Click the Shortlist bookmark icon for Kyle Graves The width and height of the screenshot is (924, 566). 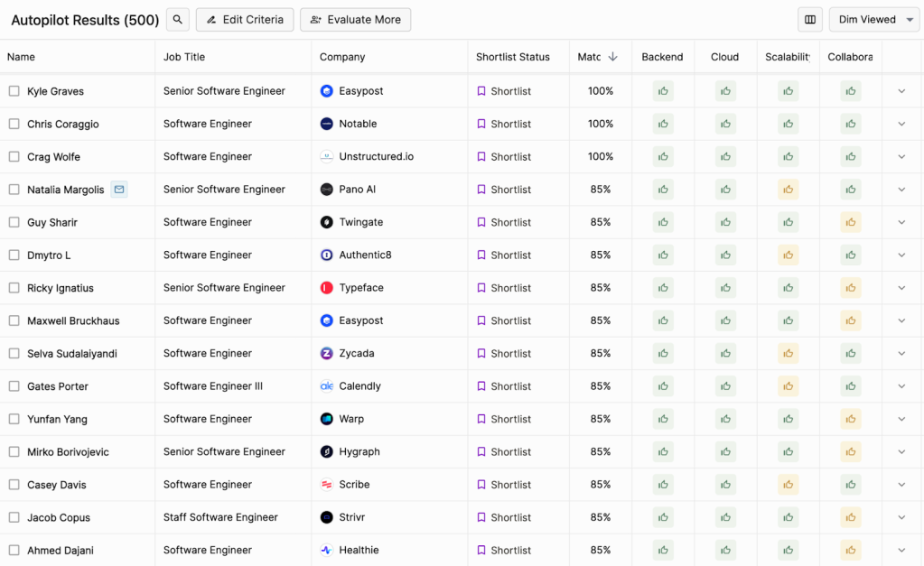pyautogui.click(x=481, y=91)
